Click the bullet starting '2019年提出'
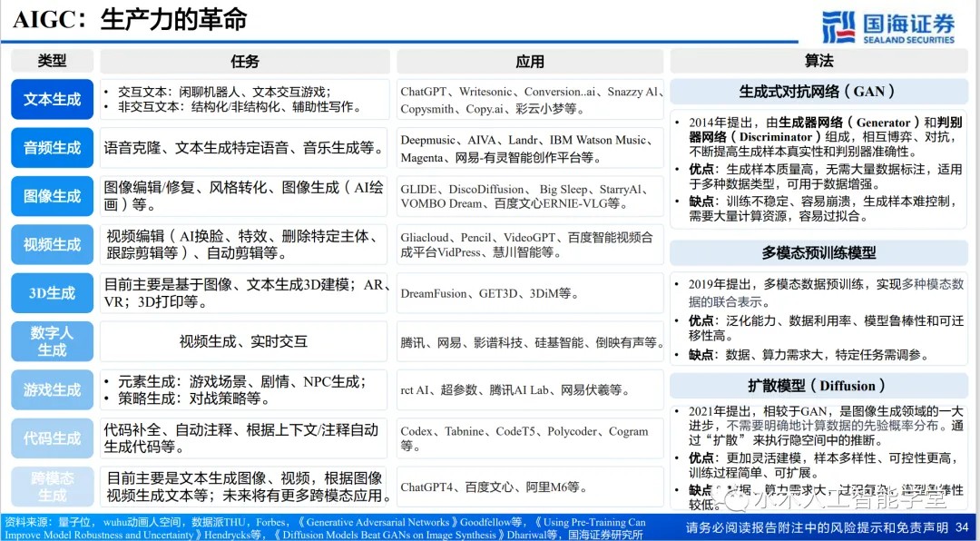 [818, 292]
